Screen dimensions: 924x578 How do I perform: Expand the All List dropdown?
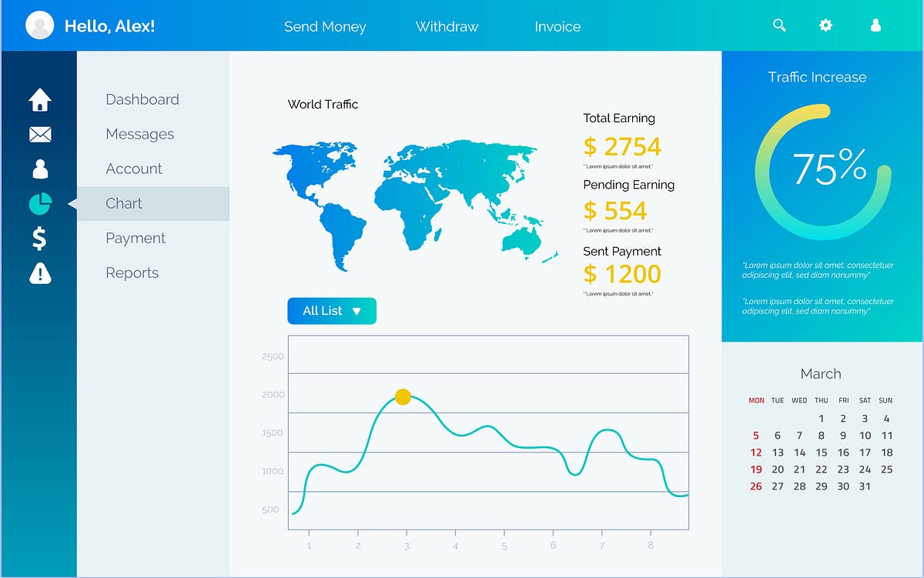click(331, 310)
